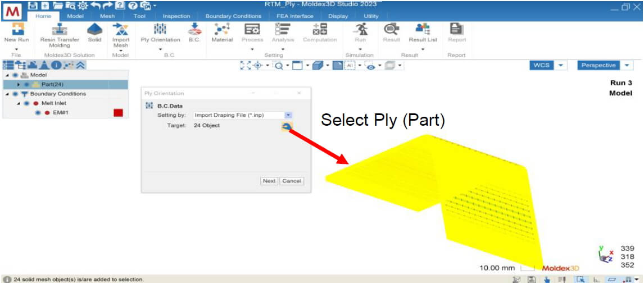Switch to the Inspection tab

176,16
